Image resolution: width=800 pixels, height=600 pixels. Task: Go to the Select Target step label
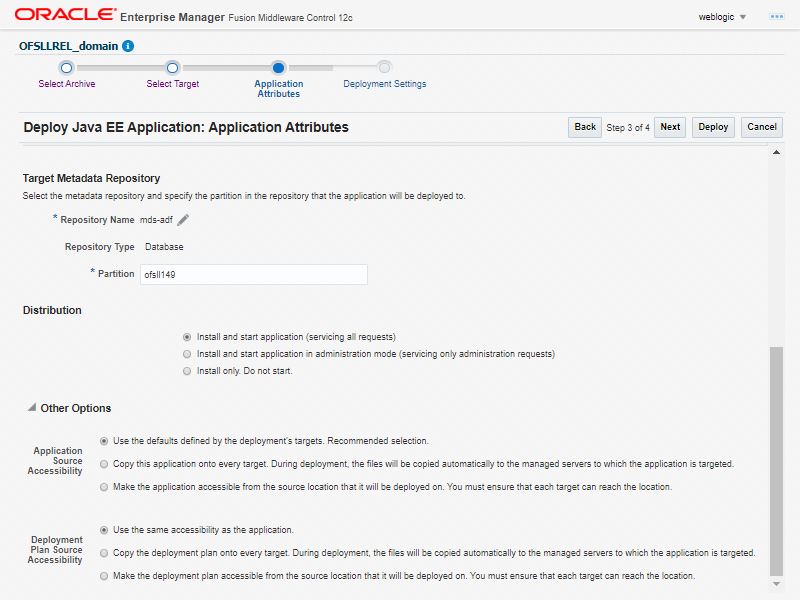pyautogui.click(x=172, y=84)
